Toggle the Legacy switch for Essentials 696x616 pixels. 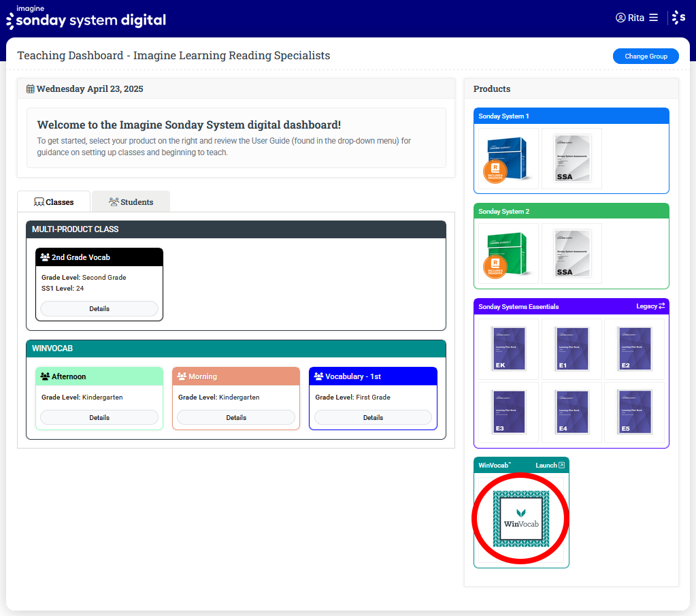pyautogui.click(x=650, y=306)
